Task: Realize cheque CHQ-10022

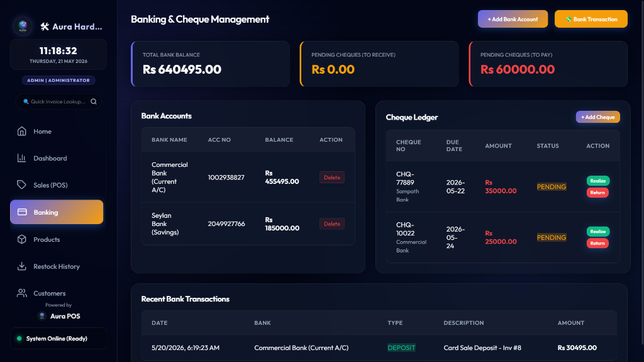Action: pos(597,231)
